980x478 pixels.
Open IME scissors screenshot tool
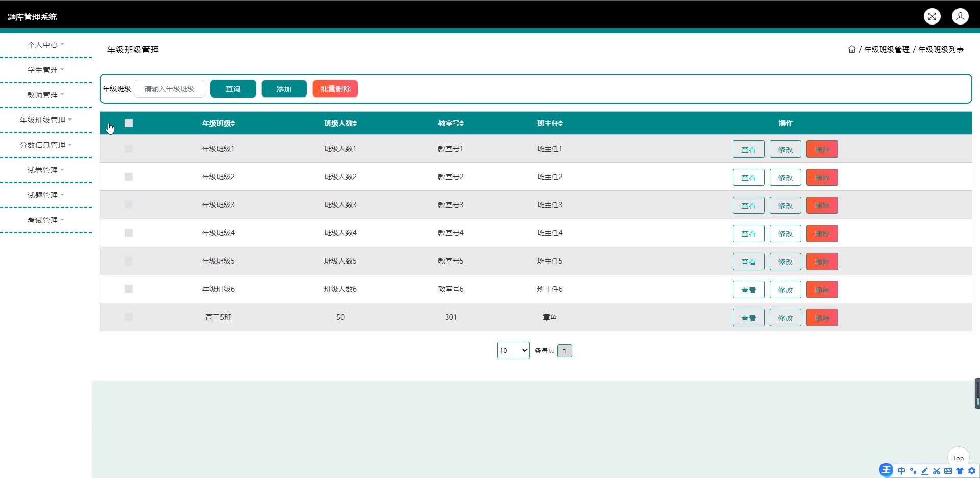[x=936, y=471]
